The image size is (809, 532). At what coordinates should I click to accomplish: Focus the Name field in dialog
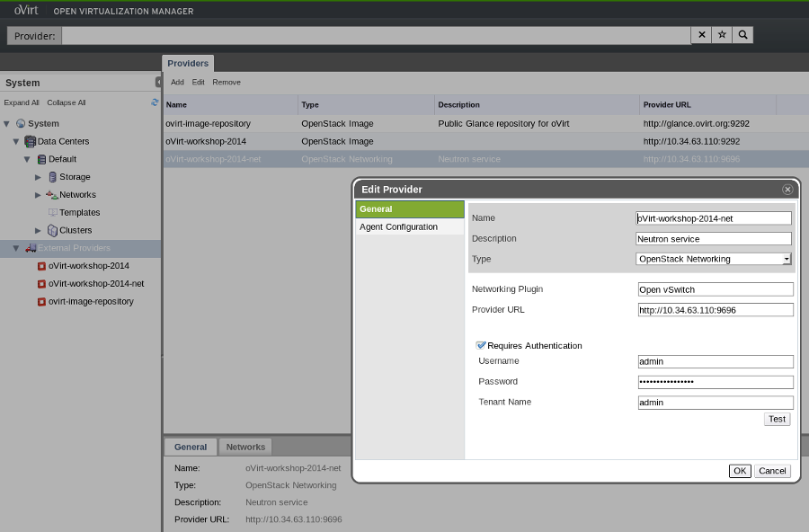[x=714, y=218]
